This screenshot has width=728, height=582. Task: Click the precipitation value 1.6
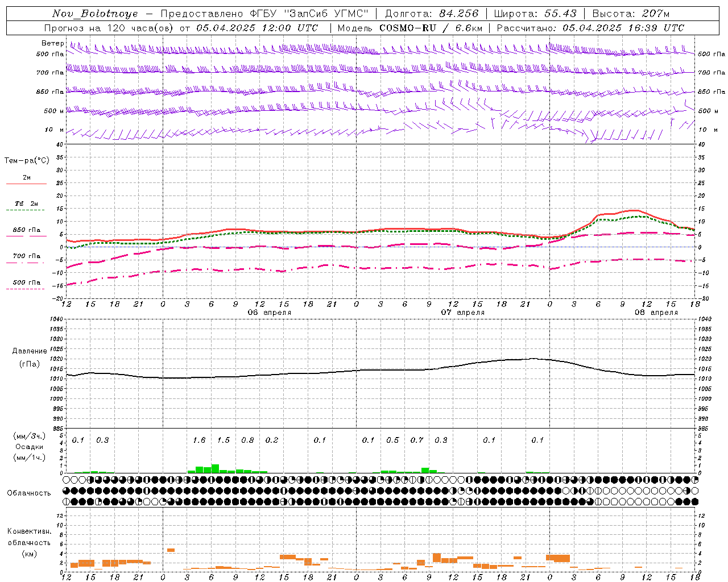(x=199, y=440)
